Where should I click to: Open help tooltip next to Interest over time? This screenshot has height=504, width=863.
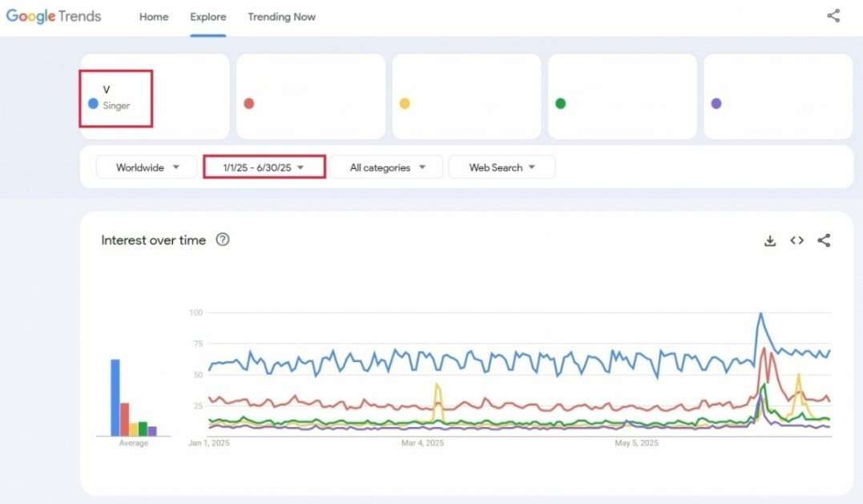222,240
